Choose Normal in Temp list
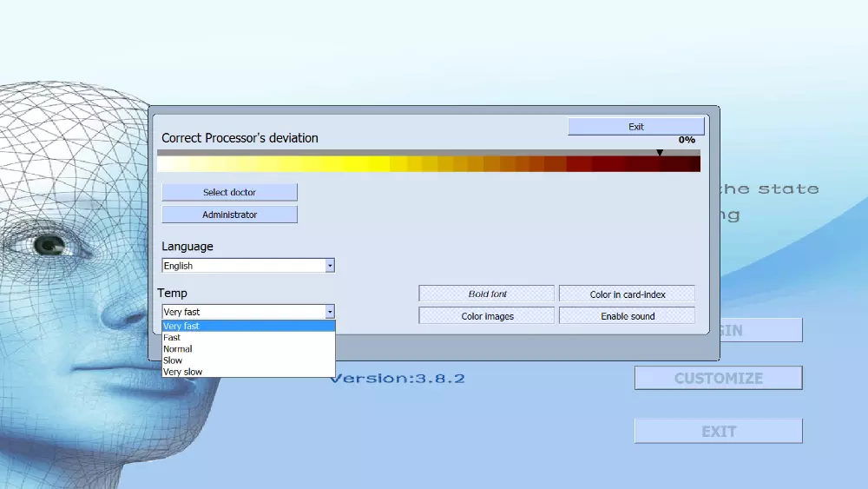The width and height of the screenshot is (868, 489). 248,349
